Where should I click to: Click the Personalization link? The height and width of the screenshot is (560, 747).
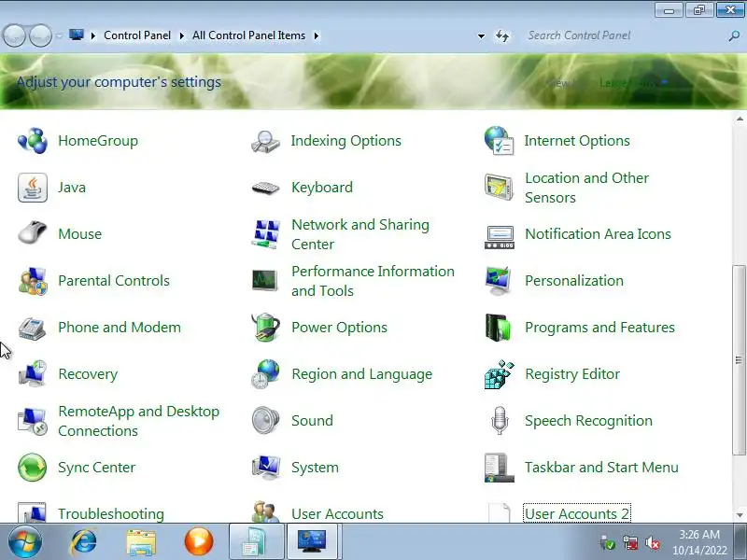click(574, 281)
